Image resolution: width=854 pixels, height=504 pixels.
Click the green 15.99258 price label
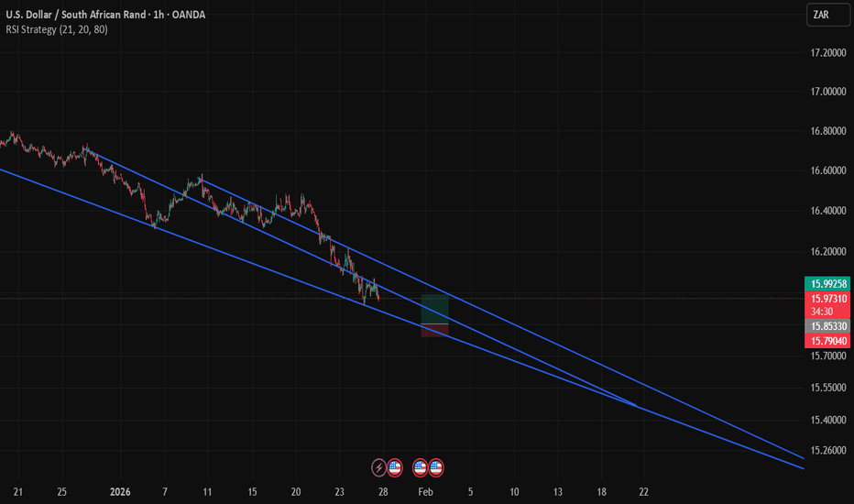(827, 284)
